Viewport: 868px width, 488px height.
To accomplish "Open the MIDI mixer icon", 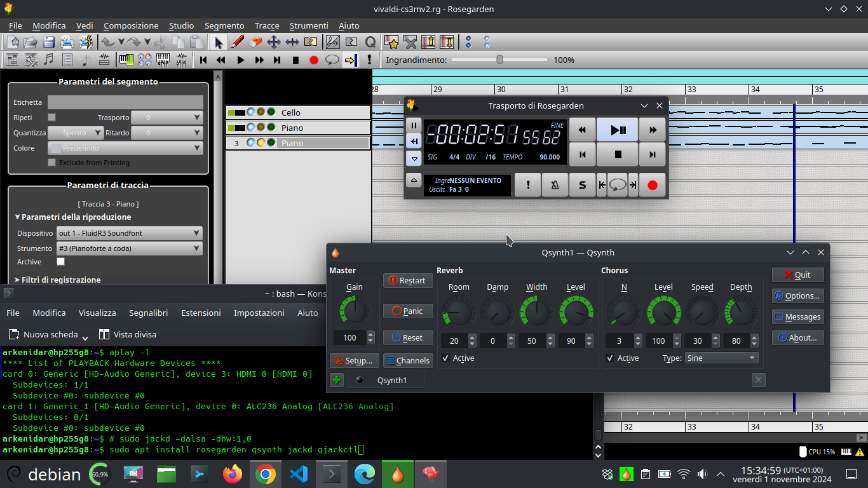I will click(x=163, y=60).
